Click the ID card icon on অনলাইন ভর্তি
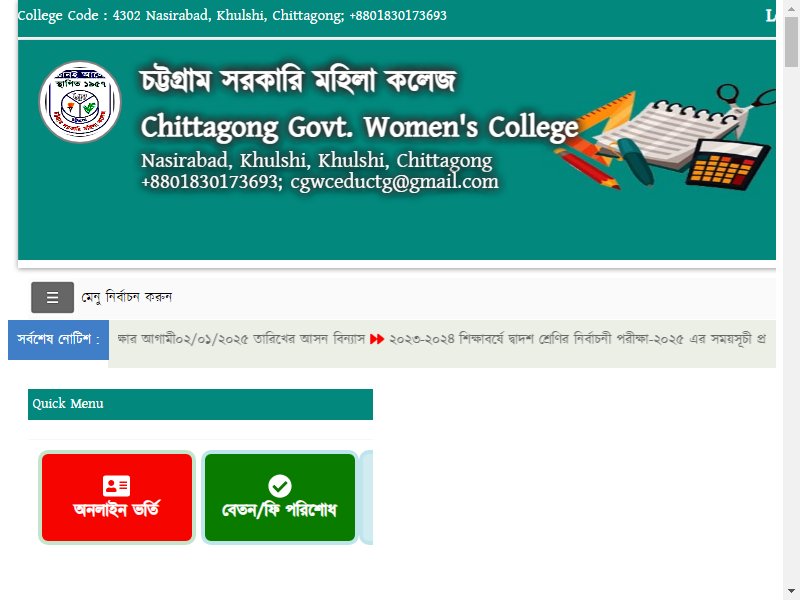800x600 pixels. coord(116,486)
